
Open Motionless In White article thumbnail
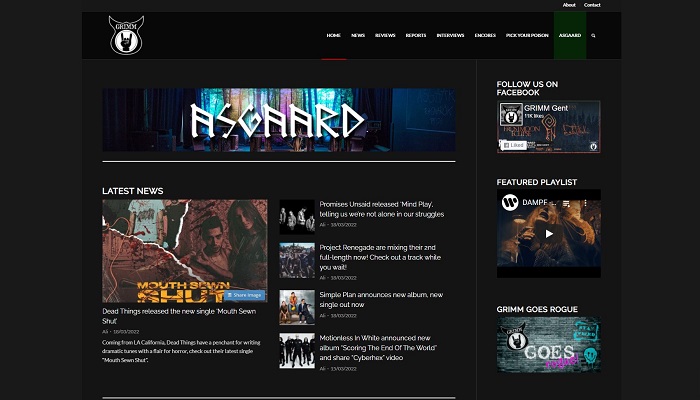click(297, 350)
